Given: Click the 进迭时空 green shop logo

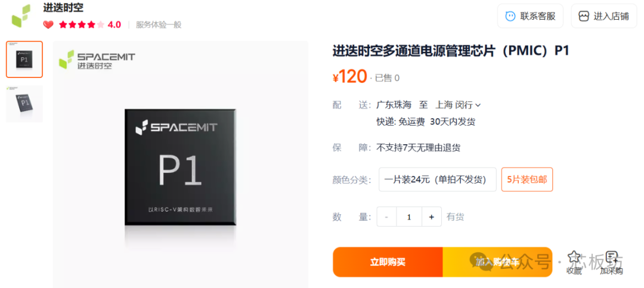Looking at the screenshot, I should [x=22, y=16].
